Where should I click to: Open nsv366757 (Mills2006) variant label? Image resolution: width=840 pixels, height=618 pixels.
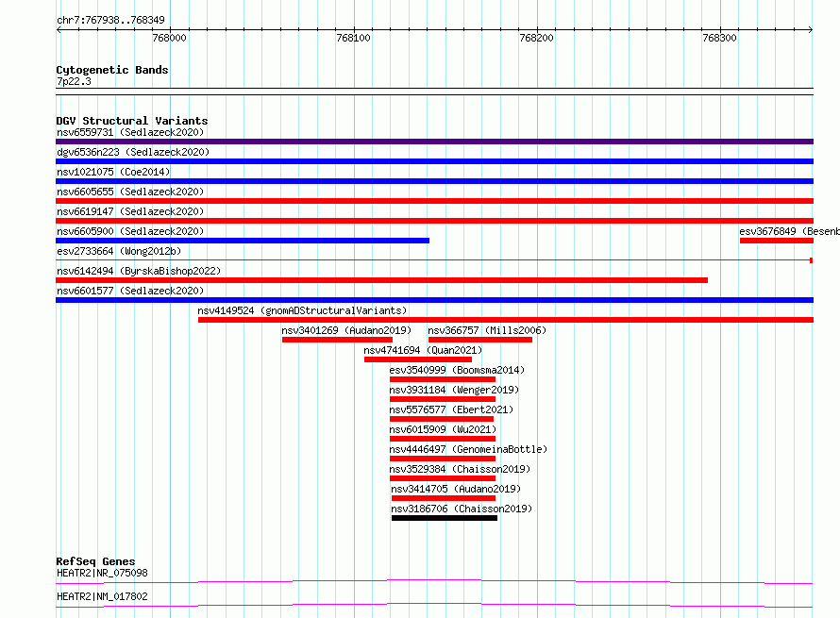coord(487,330)
